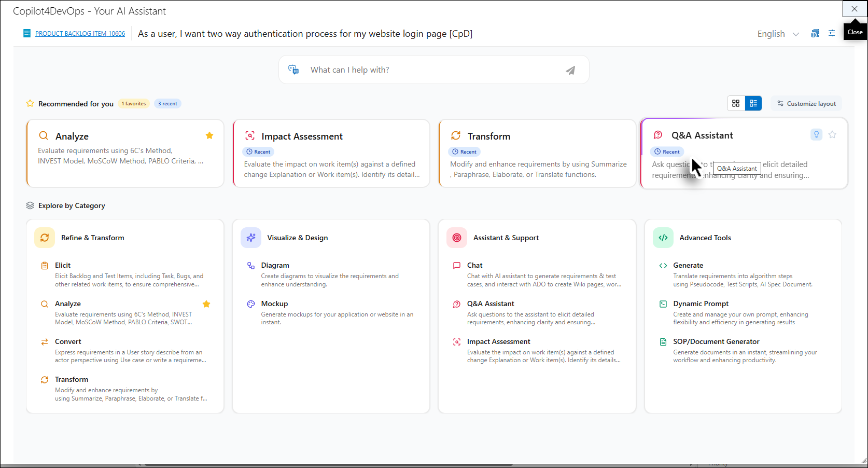Switch to the grid view layout toggle

tap(736, 103)
